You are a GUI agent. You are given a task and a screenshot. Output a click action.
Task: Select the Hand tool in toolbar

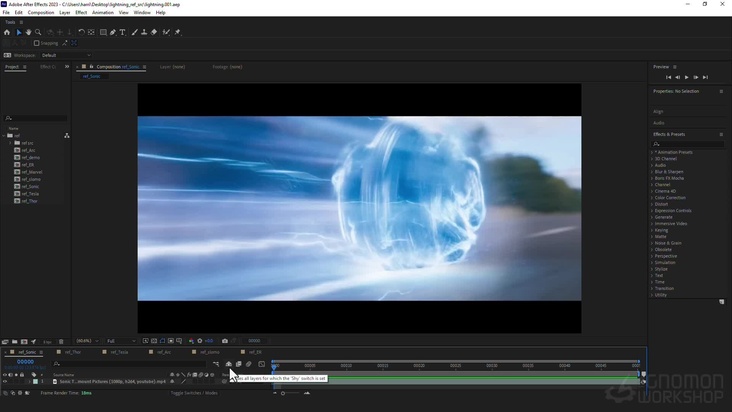click(x=28, y=32)
